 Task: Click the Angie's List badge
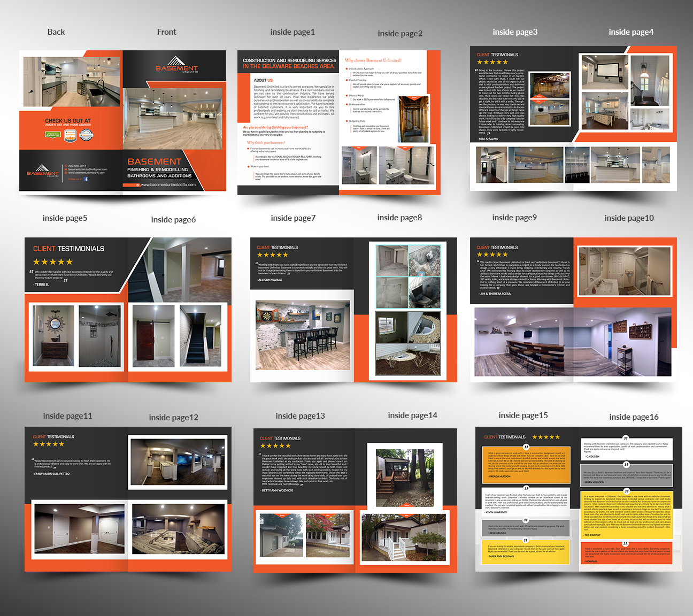coord(53,135)
